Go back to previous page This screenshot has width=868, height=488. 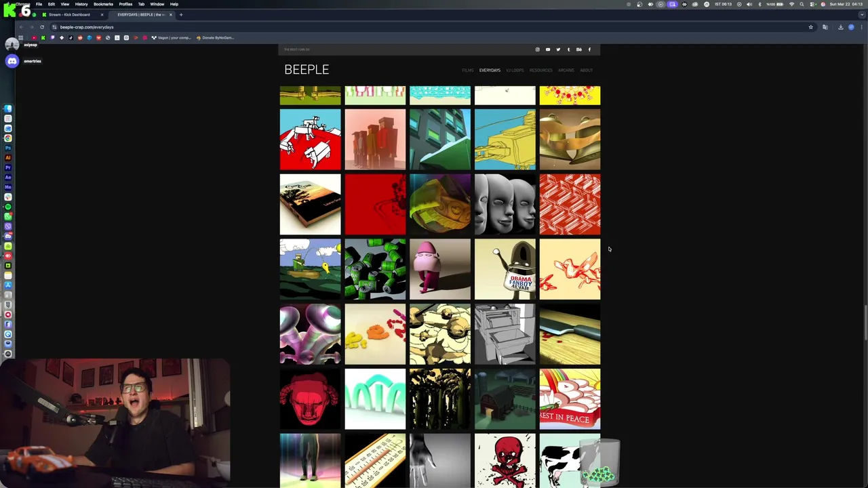point(21,27)
